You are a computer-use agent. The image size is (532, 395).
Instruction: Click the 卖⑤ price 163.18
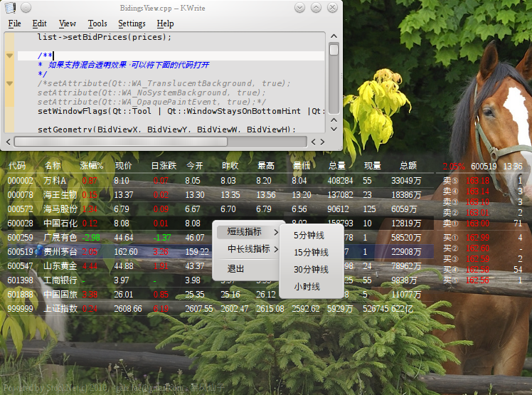point(477,181)
